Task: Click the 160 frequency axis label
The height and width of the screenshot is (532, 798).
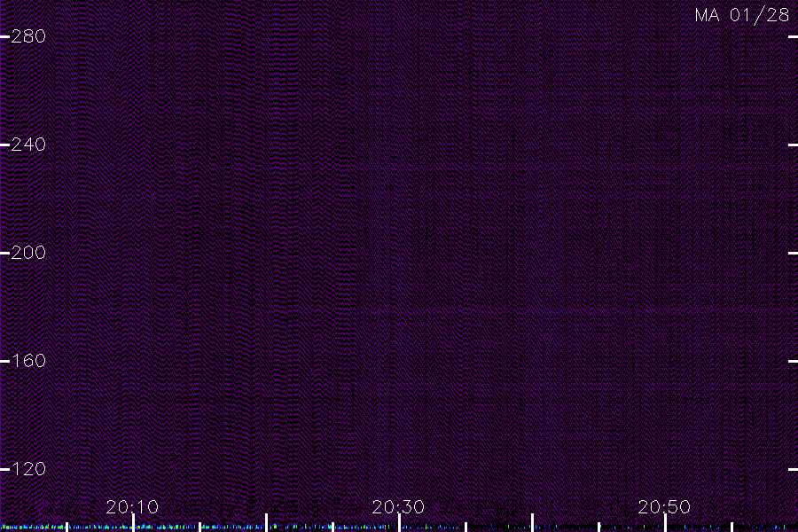Action: pyautogui.click(x=28, y=361)
